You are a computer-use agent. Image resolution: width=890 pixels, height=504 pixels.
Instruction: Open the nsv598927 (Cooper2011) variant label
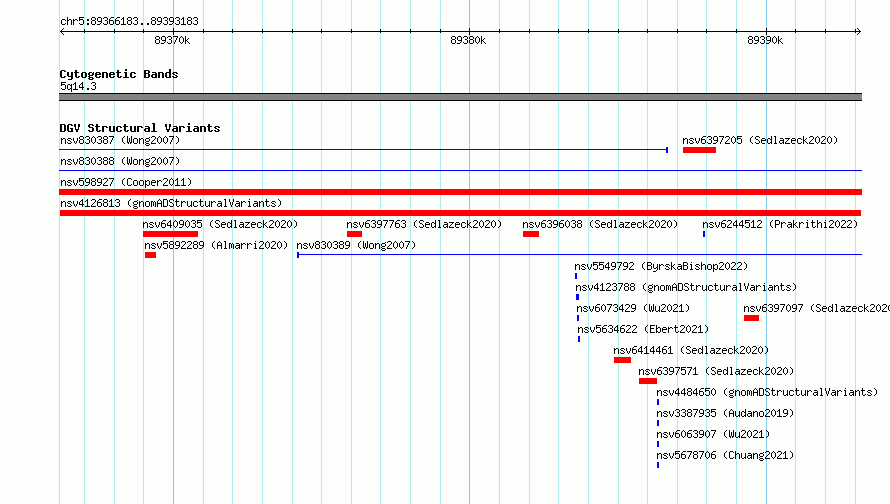(126, 182)
